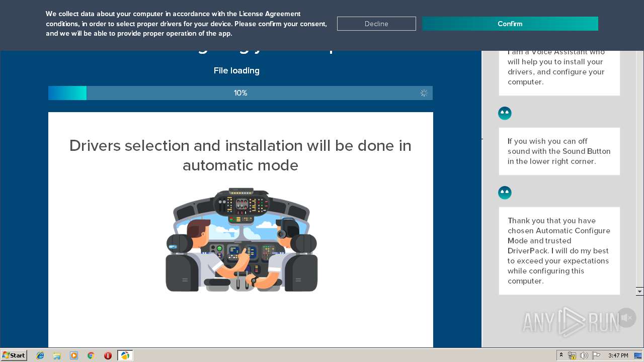Open Windows Media Player from the taskbar
The image size is (644, 362).
[74, 355]
